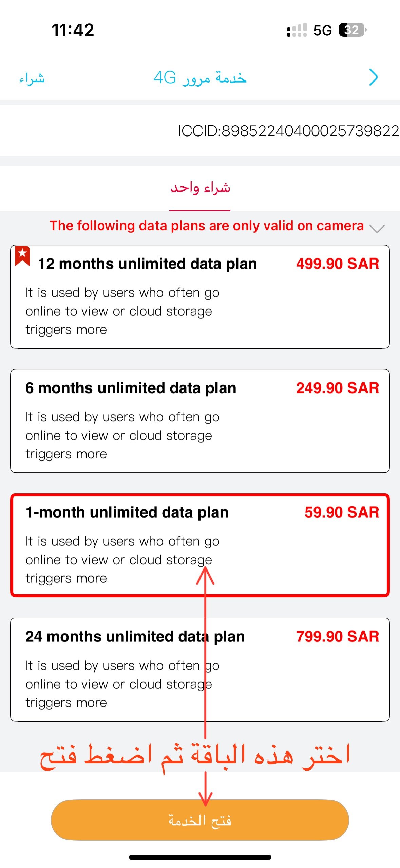Tap the شراء link in header
This screenshot has width=400, height=868.
[x=32, y=78]
